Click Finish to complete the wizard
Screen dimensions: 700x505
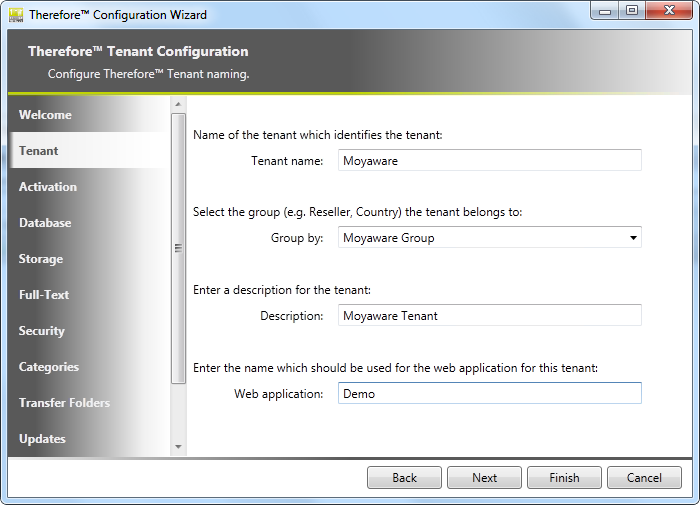coord(564,478)
